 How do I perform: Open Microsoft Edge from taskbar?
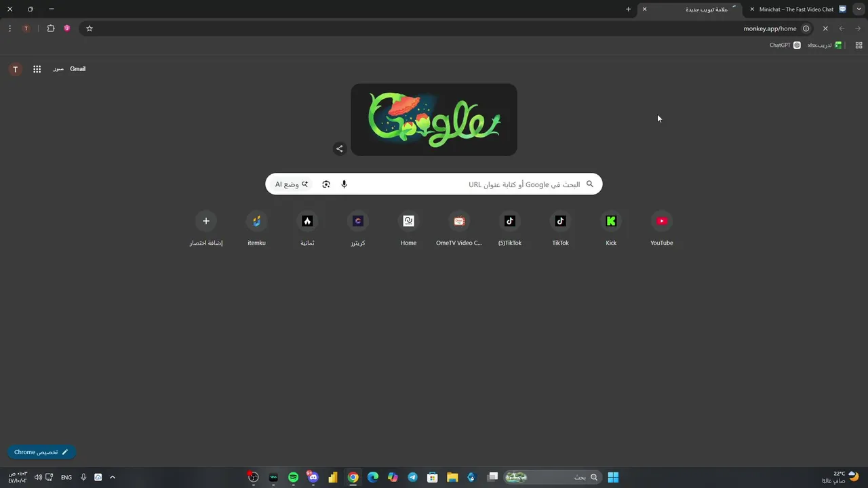372,477
